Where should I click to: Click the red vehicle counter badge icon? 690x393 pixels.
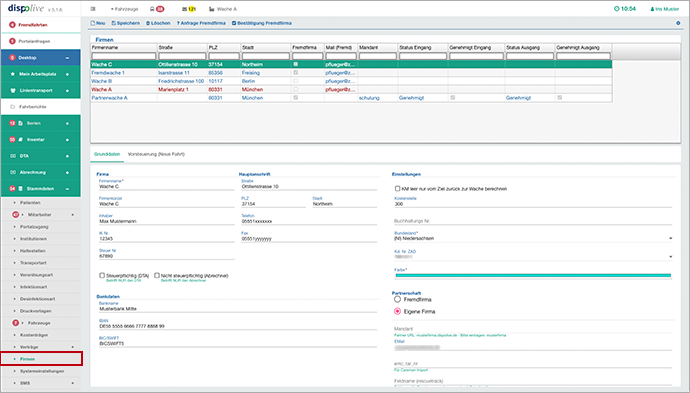pyautogui.click(x=157, y=9)
